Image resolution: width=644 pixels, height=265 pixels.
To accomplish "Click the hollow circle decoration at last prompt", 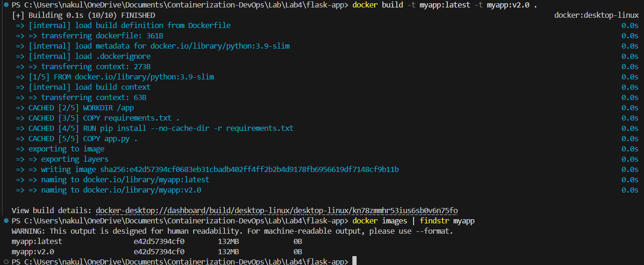I will click(x=5, y=262).
